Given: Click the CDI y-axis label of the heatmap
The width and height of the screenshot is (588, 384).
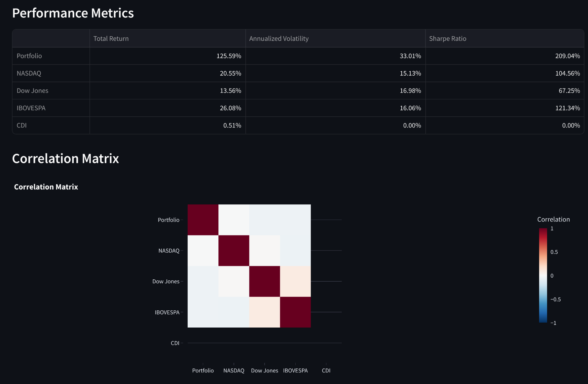Looking at the screenshot, I should 175,343.
